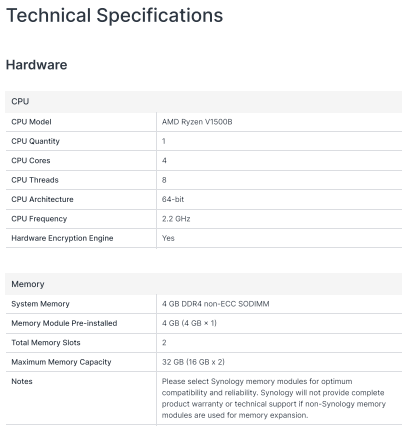The image size is (407, 431).
Task: Select the CPU Model label
Action: coord(31,122)
